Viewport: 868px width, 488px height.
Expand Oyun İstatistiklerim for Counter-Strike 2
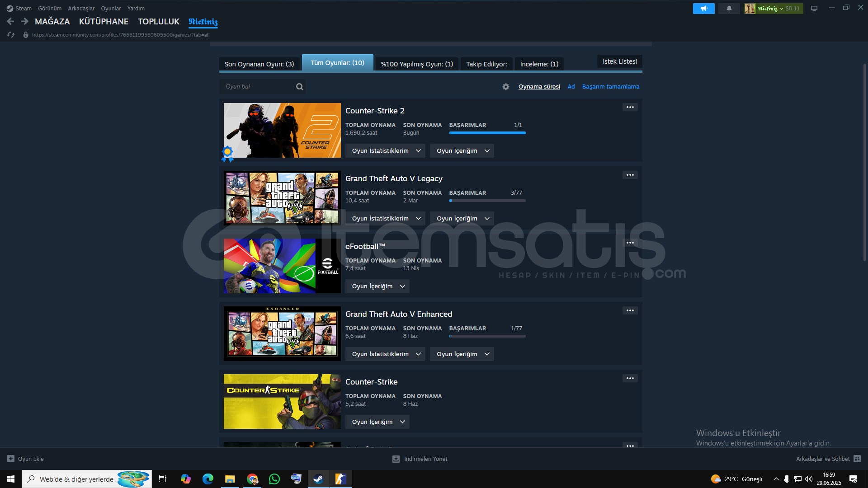click(x=386, y=151)
